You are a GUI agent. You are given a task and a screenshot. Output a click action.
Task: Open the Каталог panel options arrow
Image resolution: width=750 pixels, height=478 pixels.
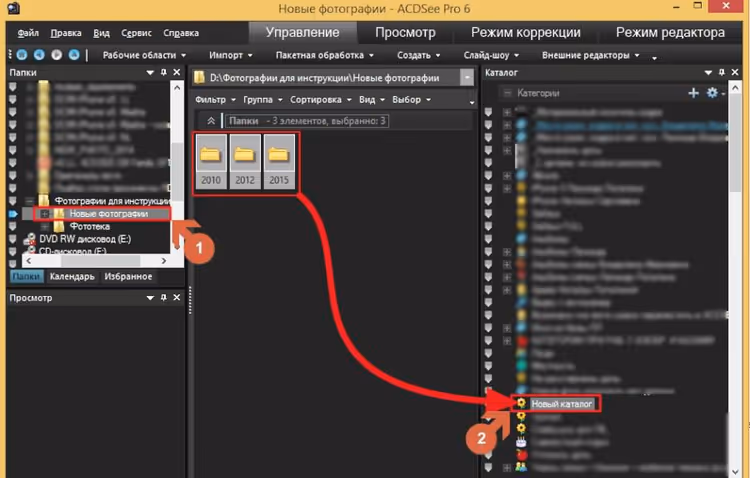pyautogui.click(x=708, y=72)
